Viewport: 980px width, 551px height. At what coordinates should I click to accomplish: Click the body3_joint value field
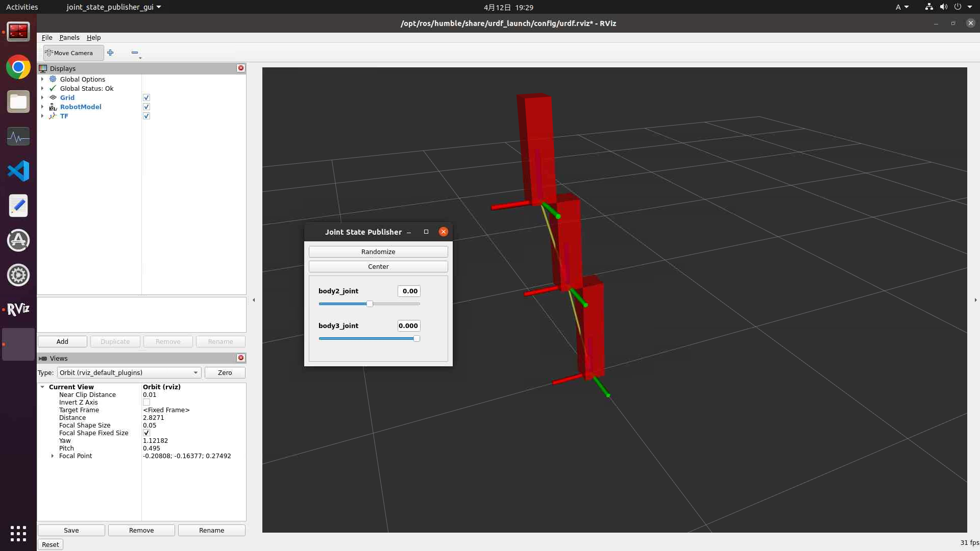point(408,326)
